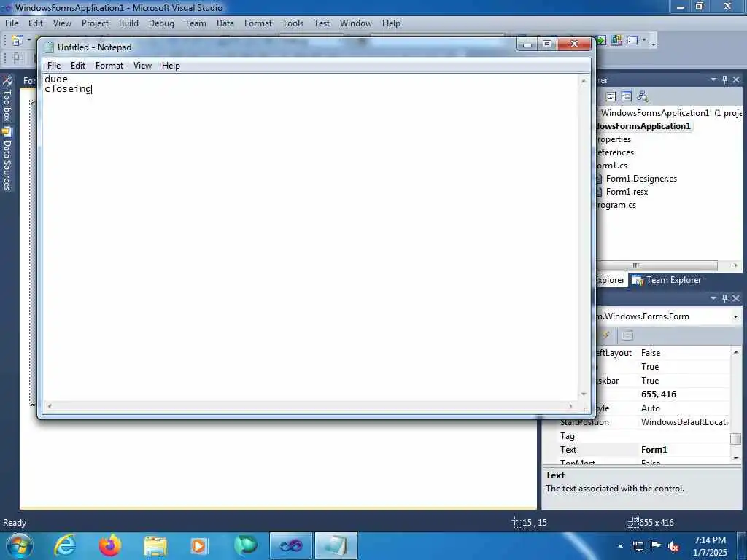Image resolution: width=747 pixels, height=560 pixels.
Task: Select Form1.Designer.cs in Solution Explorer
Action: 641,179
